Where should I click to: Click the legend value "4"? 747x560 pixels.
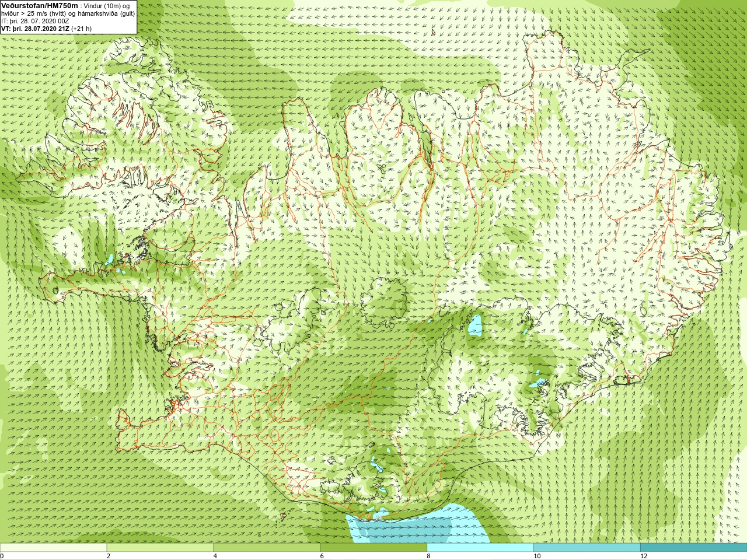pos(215,556)
